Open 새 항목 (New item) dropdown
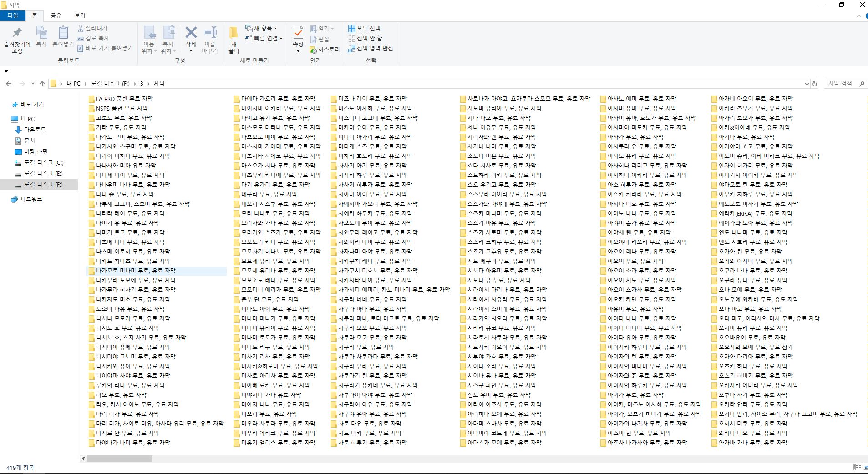Viewport: 868px width, 474px height. (261, 28)
